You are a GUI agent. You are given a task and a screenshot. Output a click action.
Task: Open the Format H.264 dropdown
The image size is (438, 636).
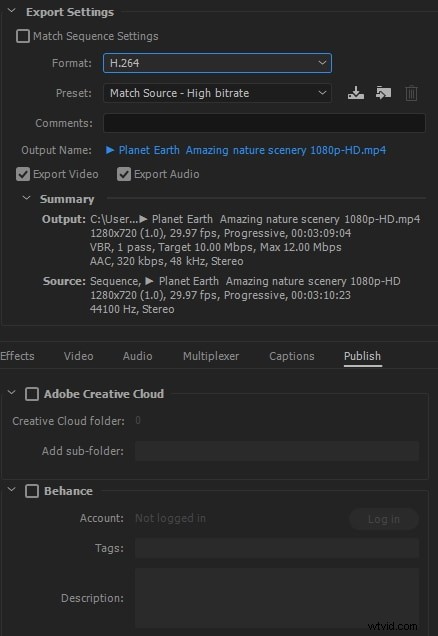coord(217,63)
